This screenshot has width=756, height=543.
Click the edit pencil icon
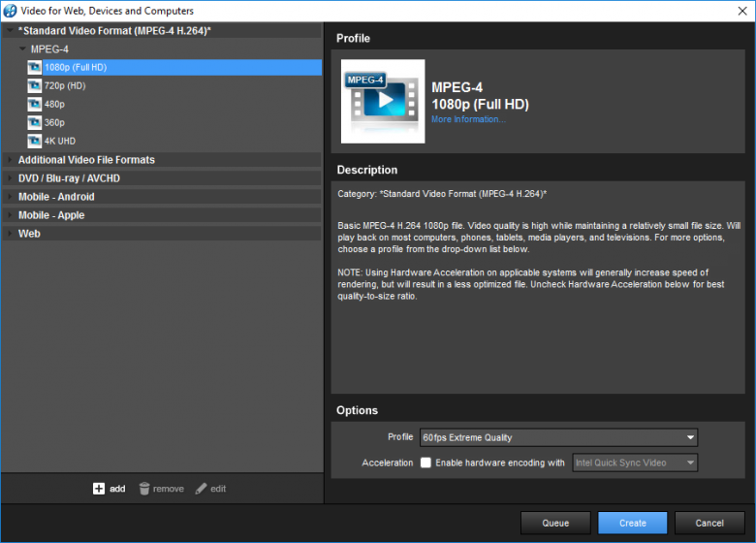pyautogui.click(x=201, y=489)
